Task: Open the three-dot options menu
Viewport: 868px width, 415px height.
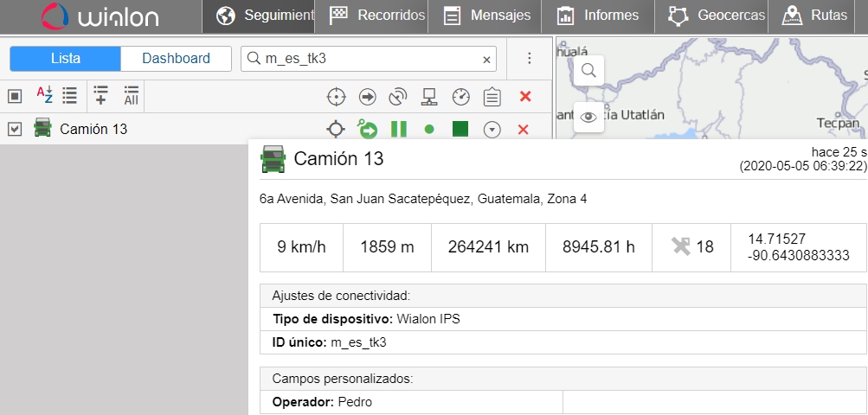Action: coord(530,59)
